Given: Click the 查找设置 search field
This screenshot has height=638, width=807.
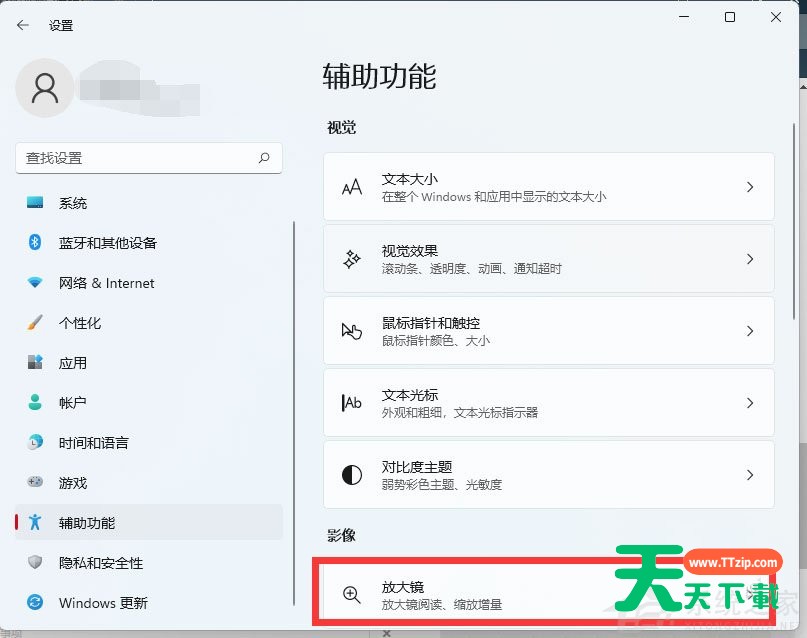Looking at the screenshot, I should pos(130,158).
